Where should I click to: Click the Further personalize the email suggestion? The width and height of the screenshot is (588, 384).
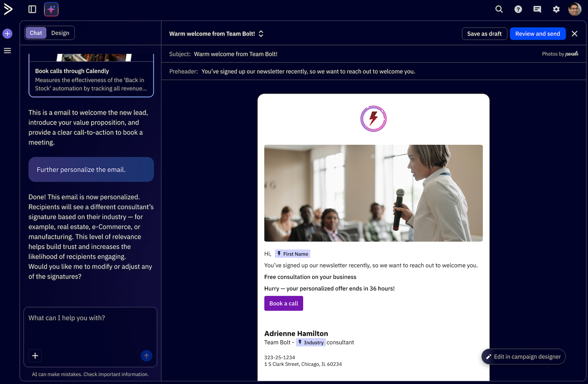point(91,169)
